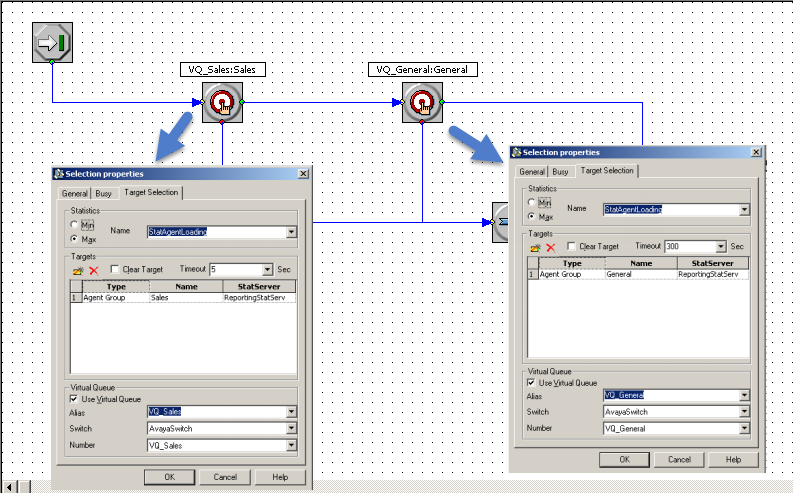Click OK in the General selection dialog

(x=625, y=460)
